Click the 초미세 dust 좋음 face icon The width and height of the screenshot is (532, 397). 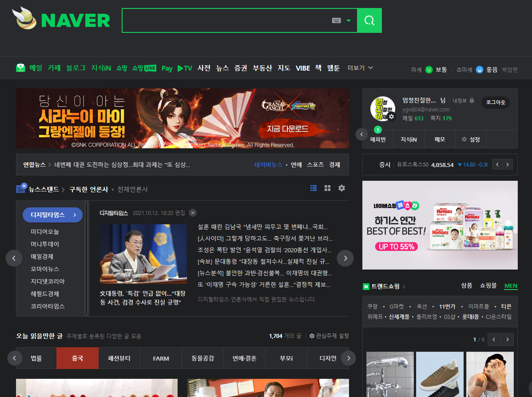(x=480, y=70)
